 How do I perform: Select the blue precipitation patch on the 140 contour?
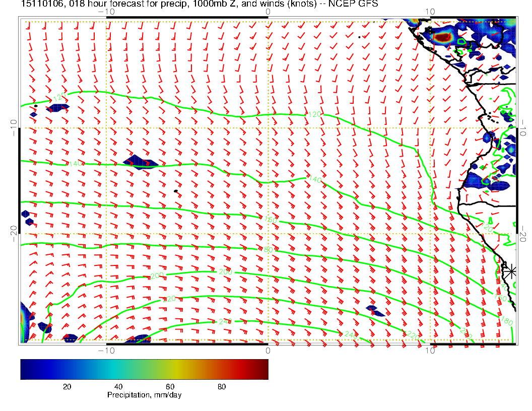(141, 162)
